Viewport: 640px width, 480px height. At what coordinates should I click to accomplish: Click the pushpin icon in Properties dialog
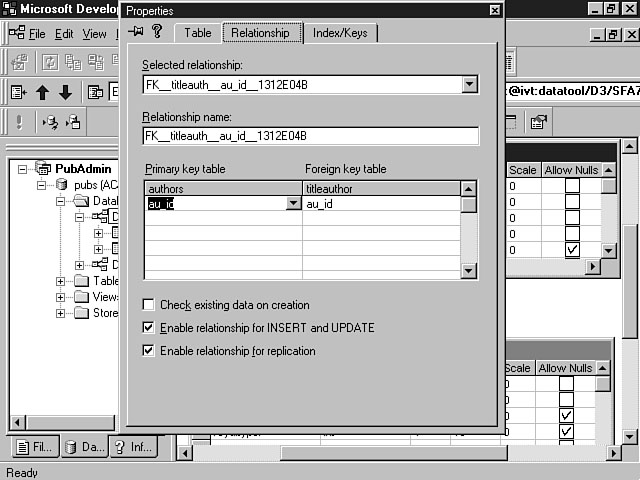coord(136,32)
